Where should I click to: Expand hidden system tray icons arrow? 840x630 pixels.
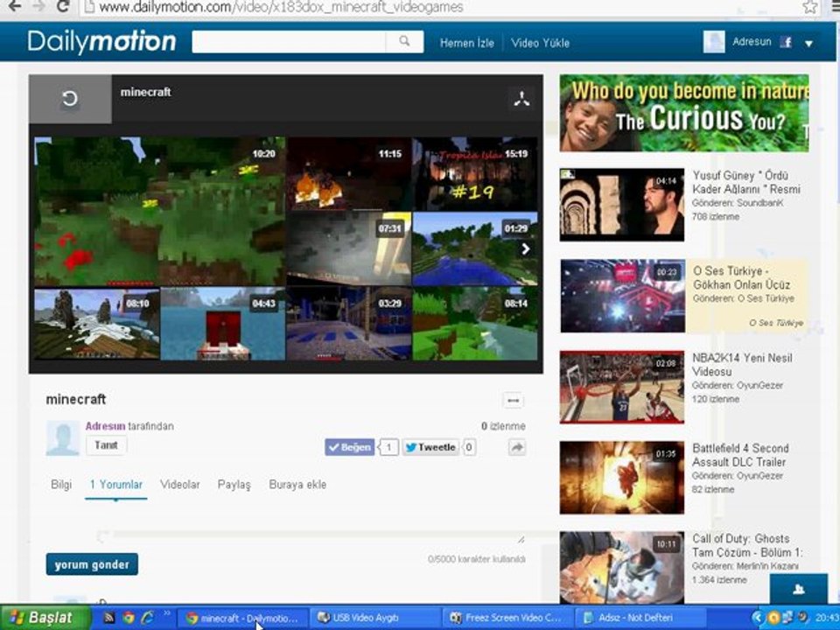point(757,618)
